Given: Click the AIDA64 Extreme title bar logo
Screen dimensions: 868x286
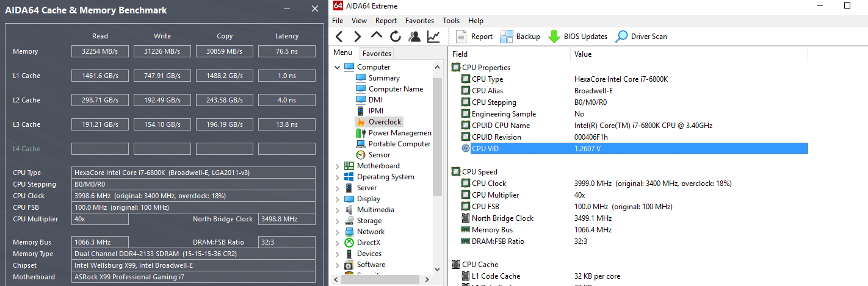Looking at the screenshot, I should pyautogui.click(x=338, y=5).
